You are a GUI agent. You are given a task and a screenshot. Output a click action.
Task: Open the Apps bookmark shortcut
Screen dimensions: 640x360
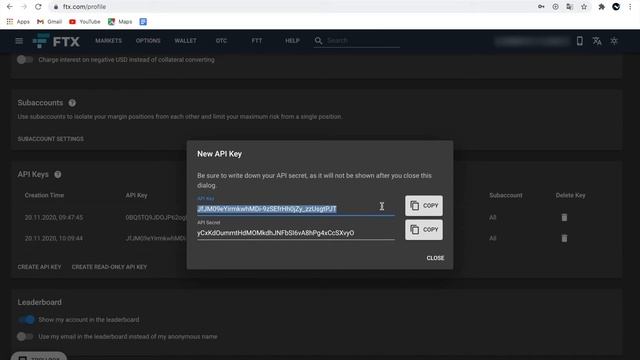coord(18,22)
